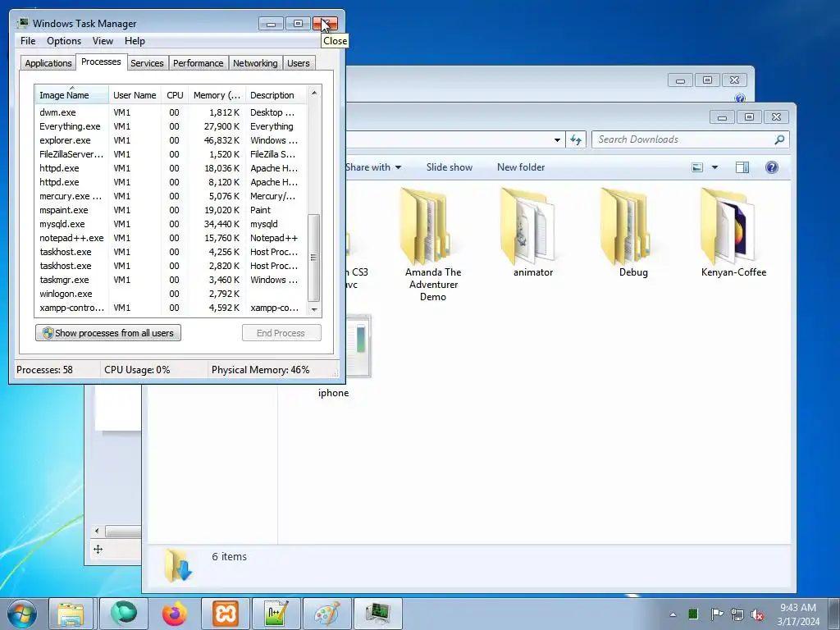This screenshot has height=630, width=840.
Task: Select the mysqld.exe process
Action: point(171,224)
